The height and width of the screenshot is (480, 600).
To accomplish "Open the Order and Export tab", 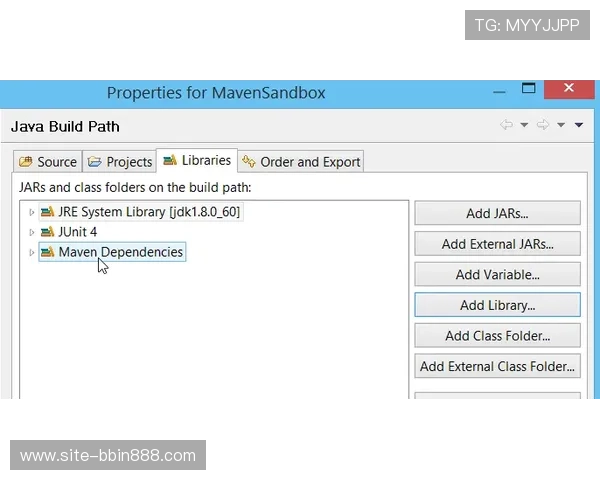I will [x=301, y=162].
